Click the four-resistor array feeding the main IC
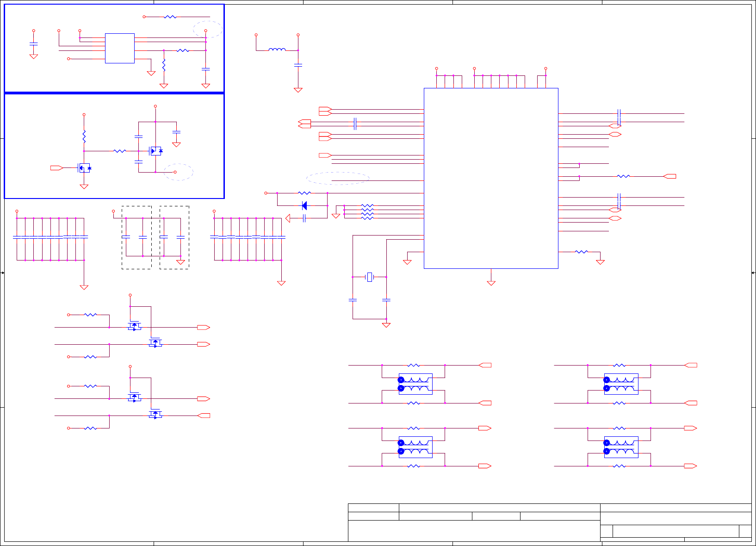756x546 pixels. click(x=366, y=211)
